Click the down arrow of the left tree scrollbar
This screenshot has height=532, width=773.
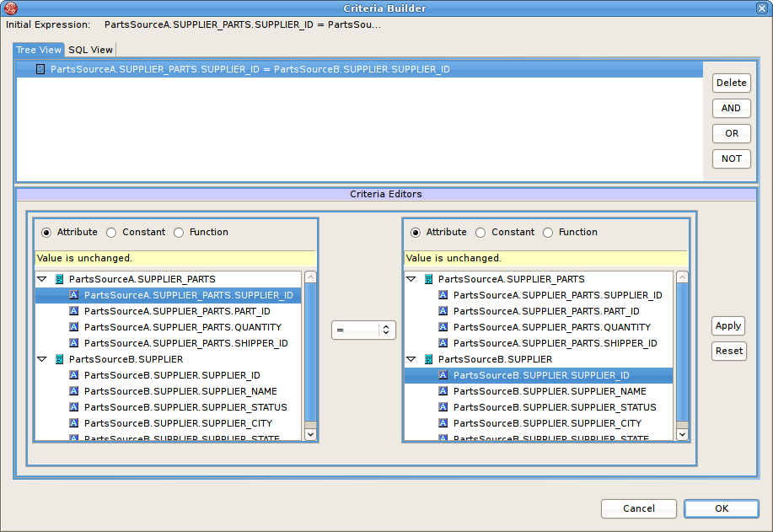pos(311,433)
